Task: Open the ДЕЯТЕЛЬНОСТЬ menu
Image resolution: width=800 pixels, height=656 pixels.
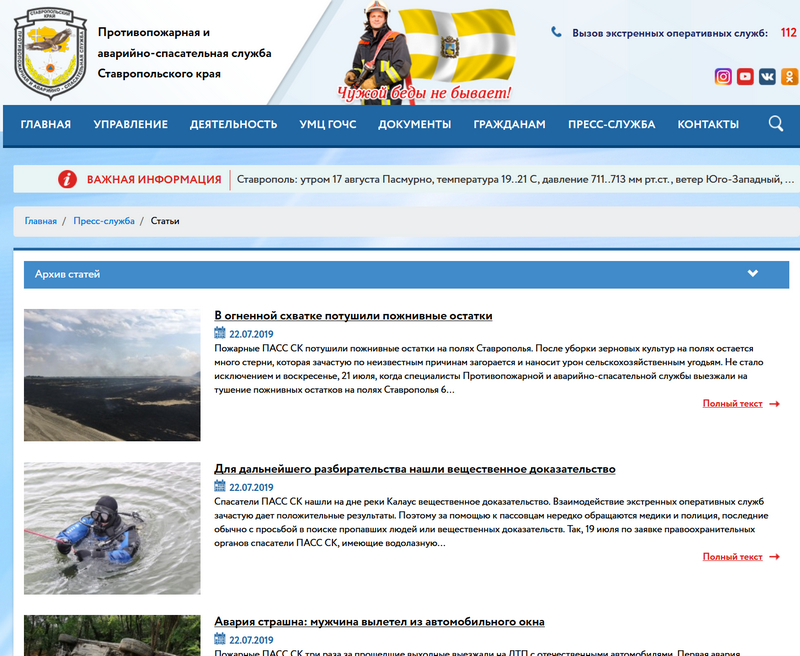Action: [x=233, y=125]
